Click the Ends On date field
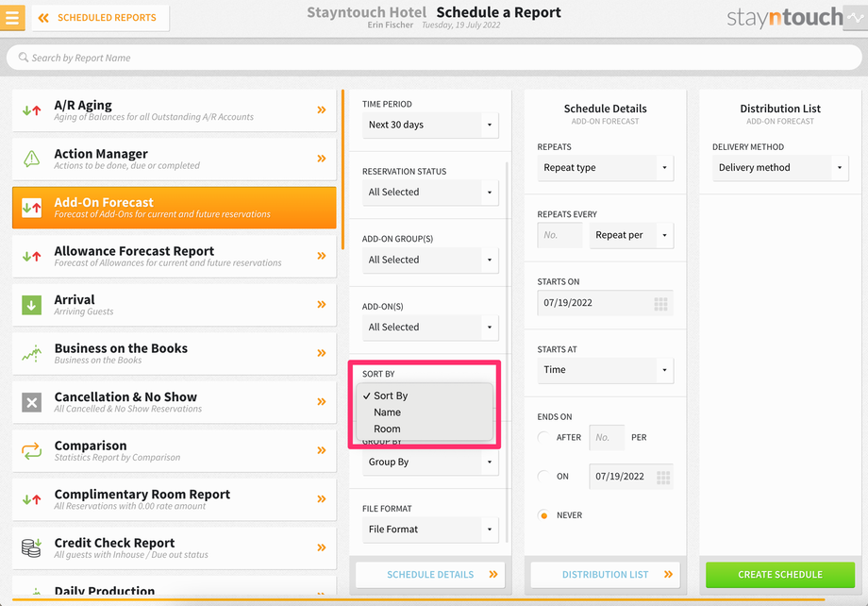The height and width of the screenshot is (606, 868). tap(631, 477)
